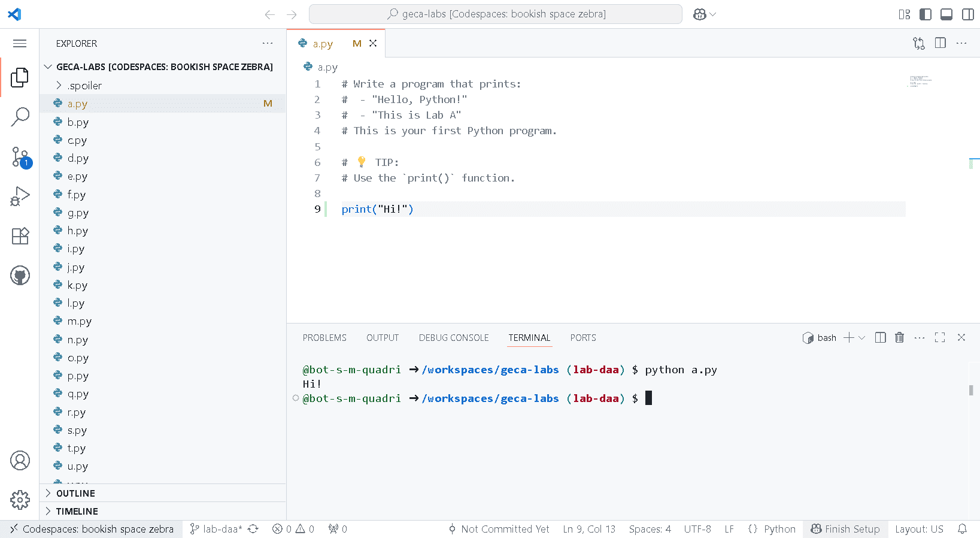Toggle the primary side bar visibility
The height and width of the screenshot is (538, 980).
[x=926, y=14]
